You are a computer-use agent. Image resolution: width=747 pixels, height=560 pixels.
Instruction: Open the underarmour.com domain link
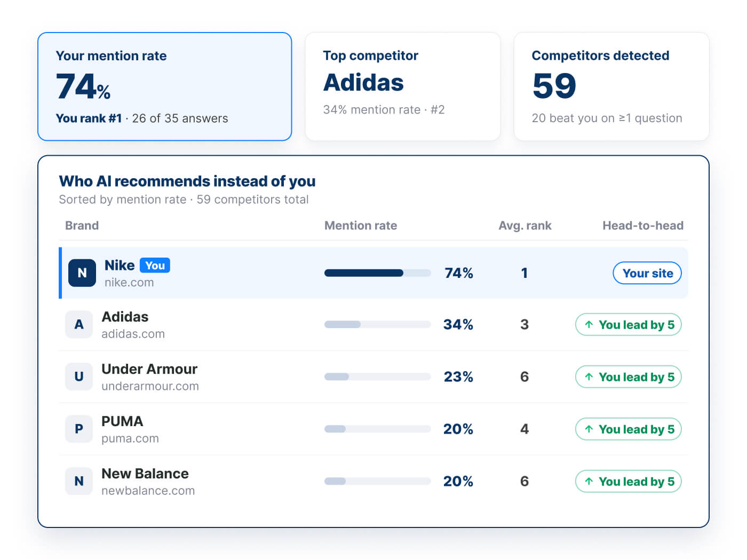(x=150, y=386)
